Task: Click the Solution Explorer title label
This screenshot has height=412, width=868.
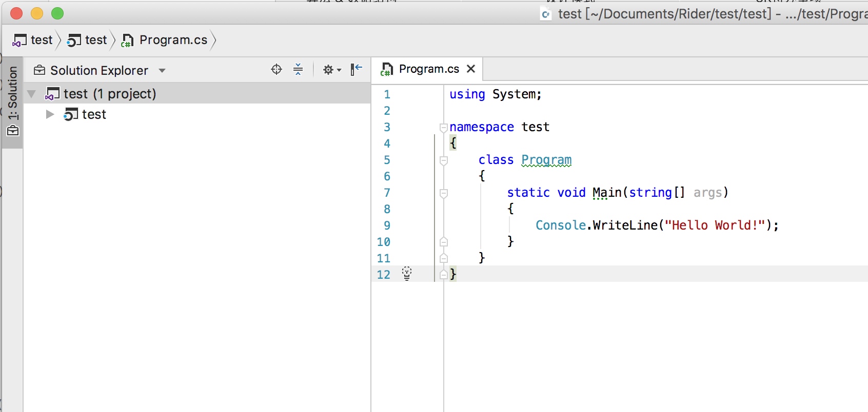Action: point(99,70)
